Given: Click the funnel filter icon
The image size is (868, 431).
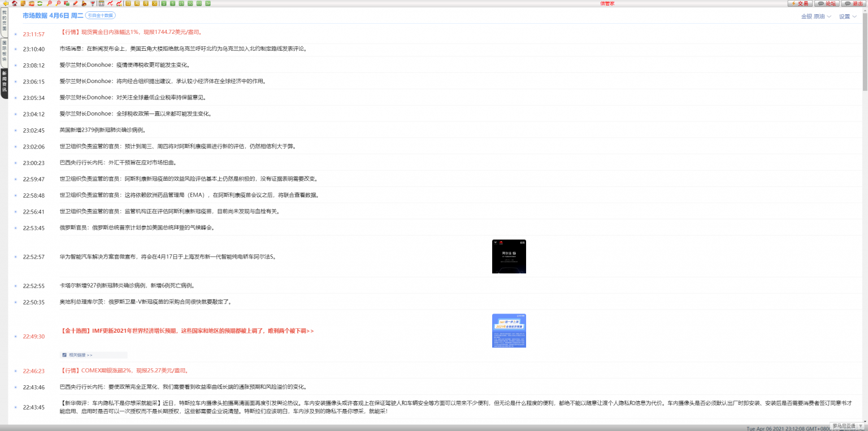Looking at the screenshot, I should (93, 3).
